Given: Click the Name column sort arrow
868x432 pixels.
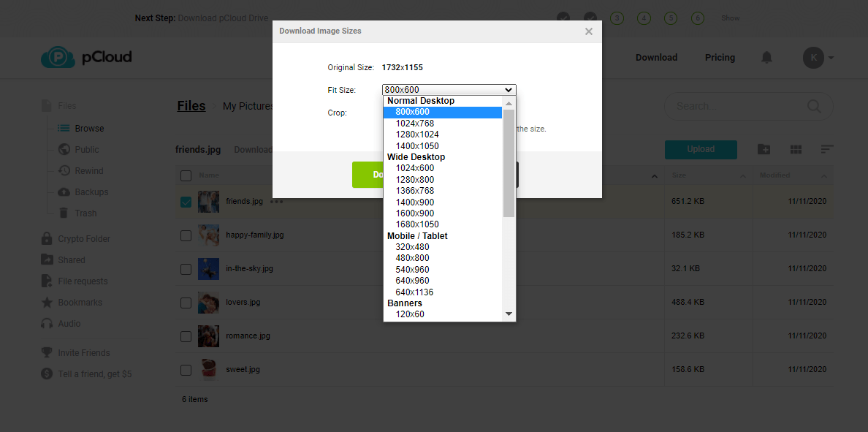Looking at the screenshot, I should 655,176.
